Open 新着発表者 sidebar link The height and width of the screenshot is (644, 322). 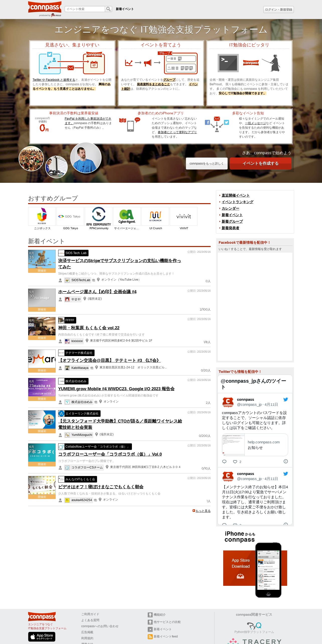pyautogui.click(x=230, y=228)
